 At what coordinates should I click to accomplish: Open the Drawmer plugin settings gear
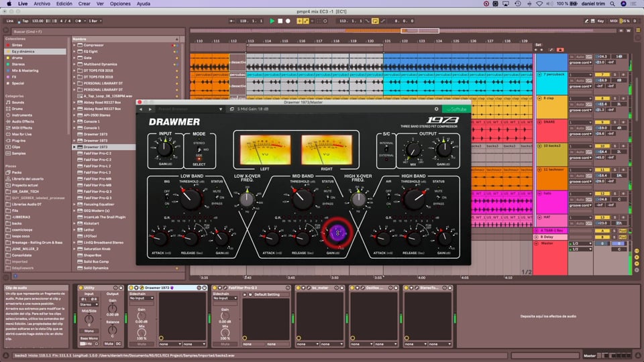[436, 109]
